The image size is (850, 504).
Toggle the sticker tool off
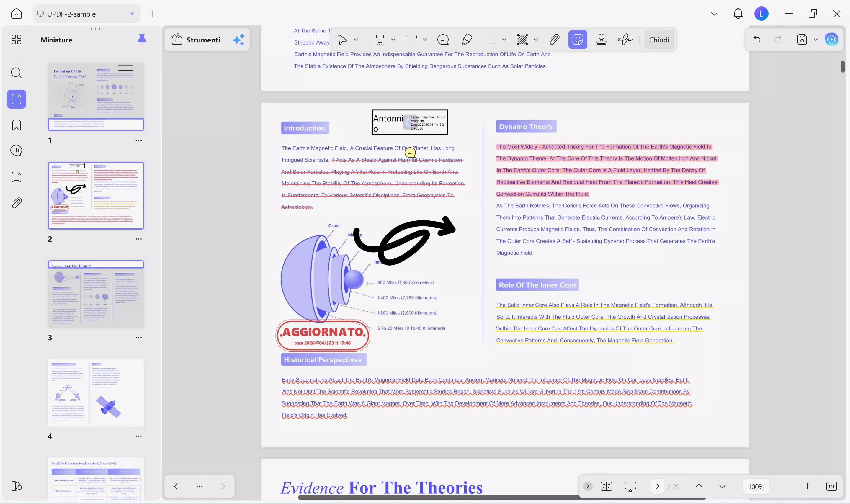coord(578,40)
